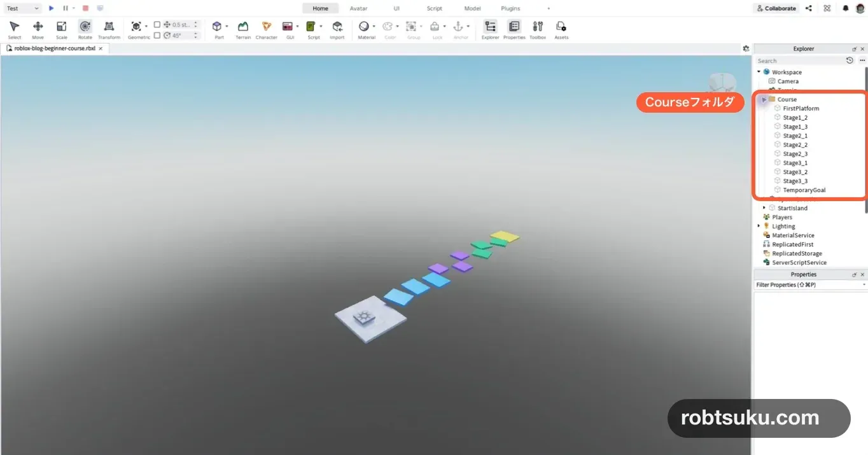Viewport: 868px width, 455px height.
Task: Expand the StartIsland model
Action: pyautogui.click(x=764, y=208)
